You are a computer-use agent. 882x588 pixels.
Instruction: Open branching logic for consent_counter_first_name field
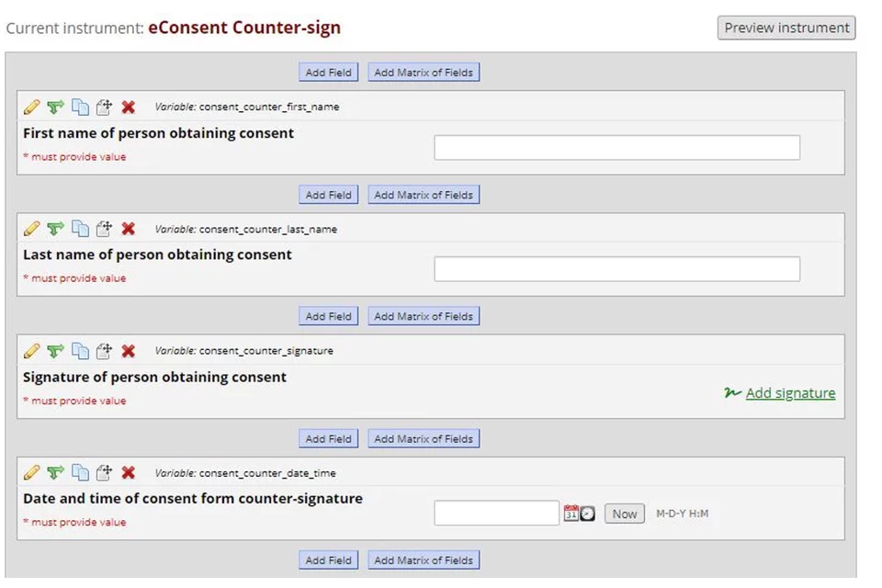tap(55, 107)
